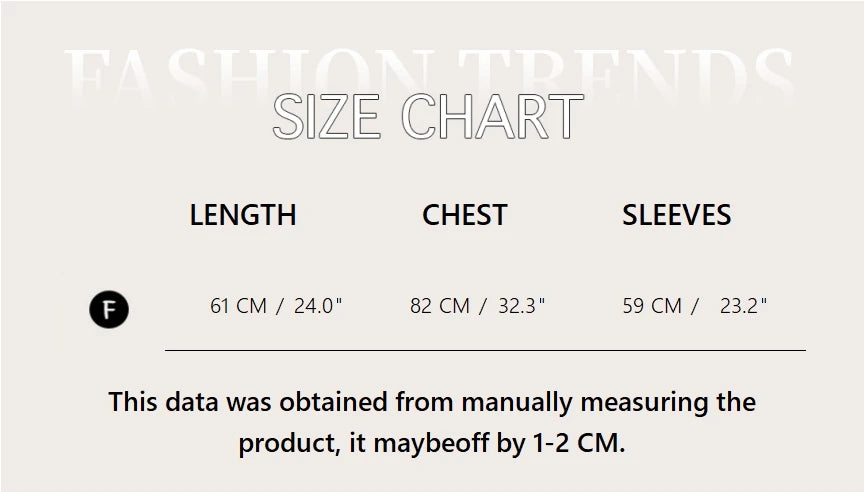The width and height of the screenshot is (864, 493).
Task: Click the outlined word SIZE in the title
Action: (326, 117)
